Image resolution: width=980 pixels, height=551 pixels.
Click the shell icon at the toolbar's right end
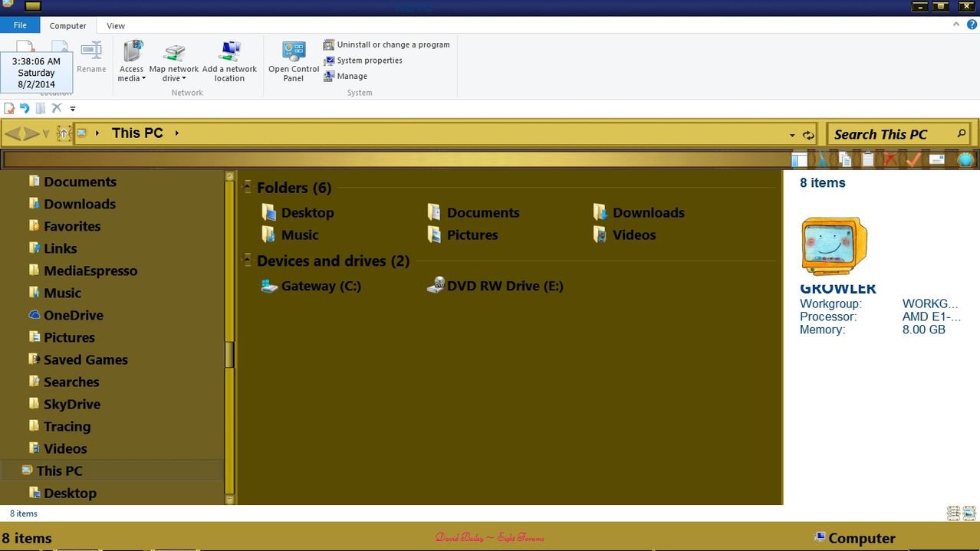click(965, 159)
